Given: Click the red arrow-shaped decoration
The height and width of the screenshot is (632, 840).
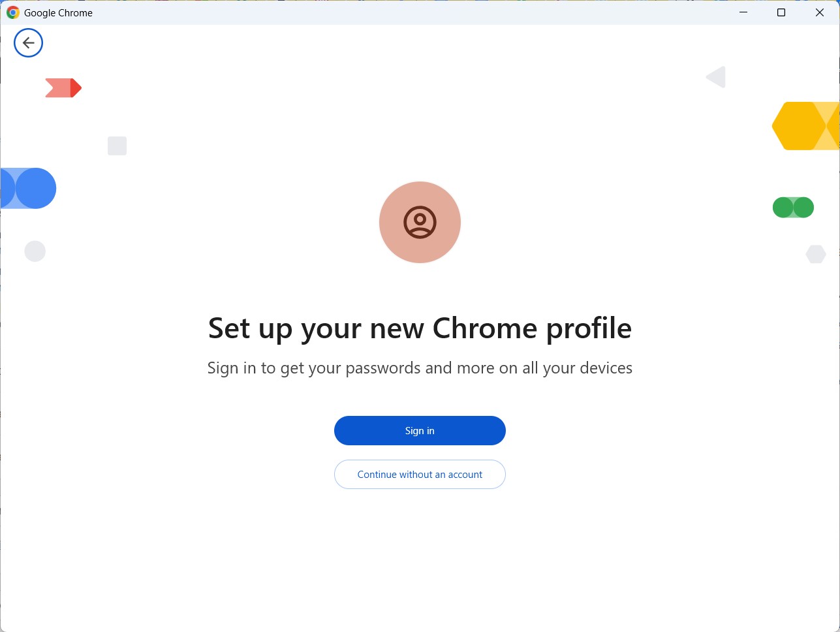Looking at the screenshot, I should 63,88.
